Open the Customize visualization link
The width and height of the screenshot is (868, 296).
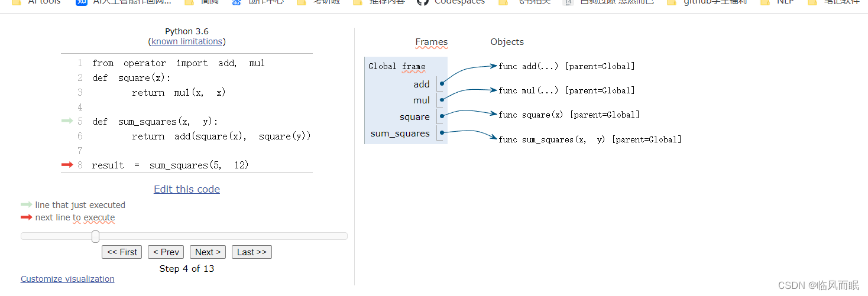[67, 279]
